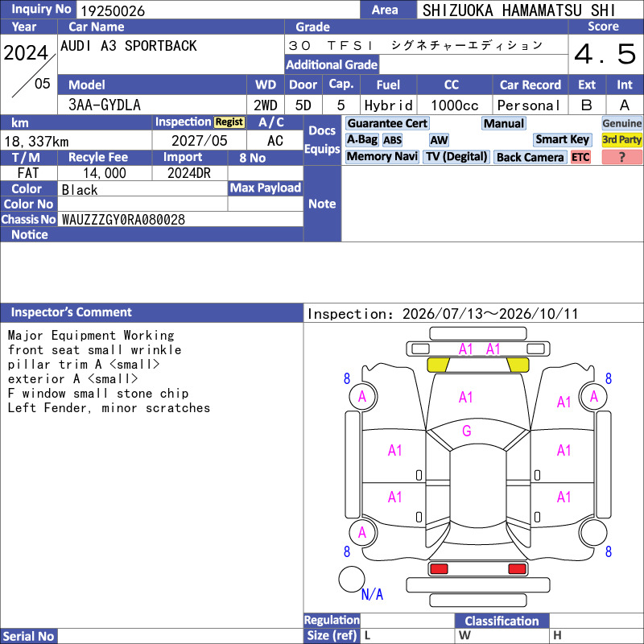Click the yellow 3rd Party badge

click(621, 139)
